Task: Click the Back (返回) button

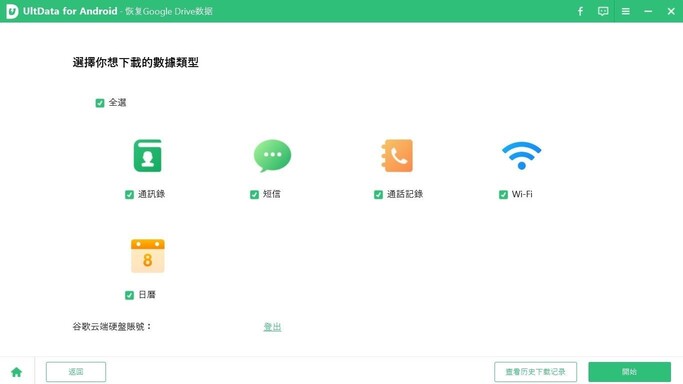Action: (76, 372)
